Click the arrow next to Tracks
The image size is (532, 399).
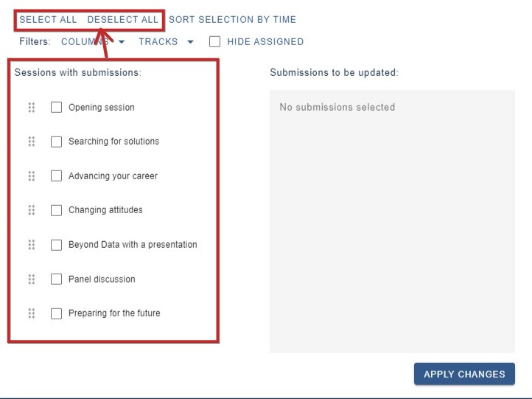tap(190, 42)
